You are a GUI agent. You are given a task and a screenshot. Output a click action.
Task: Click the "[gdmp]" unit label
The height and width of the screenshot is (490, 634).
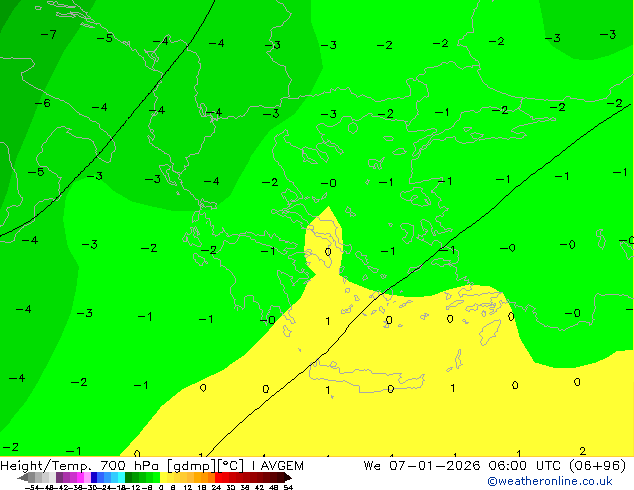(x=192, y=466)
